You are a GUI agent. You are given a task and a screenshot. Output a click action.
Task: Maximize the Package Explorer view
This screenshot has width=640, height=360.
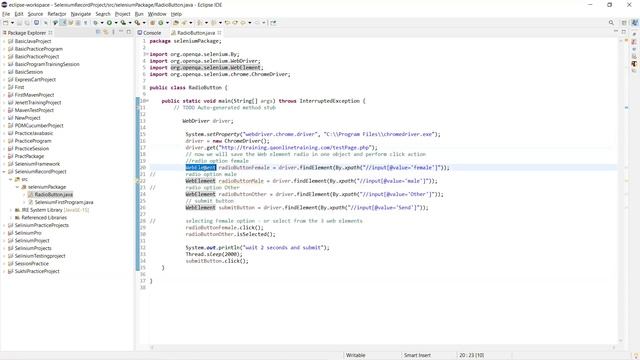tap(129, 32)
